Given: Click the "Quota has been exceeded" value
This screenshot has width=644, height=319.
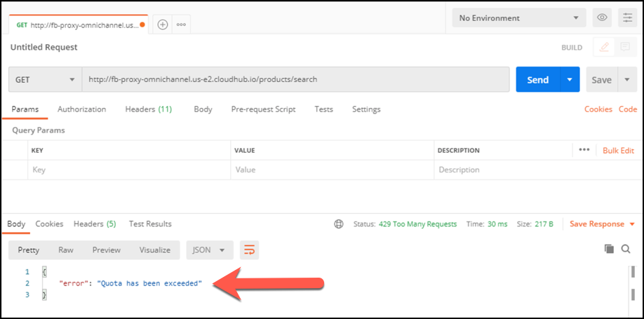Looking at the screenshot, I should pos(149,283).
